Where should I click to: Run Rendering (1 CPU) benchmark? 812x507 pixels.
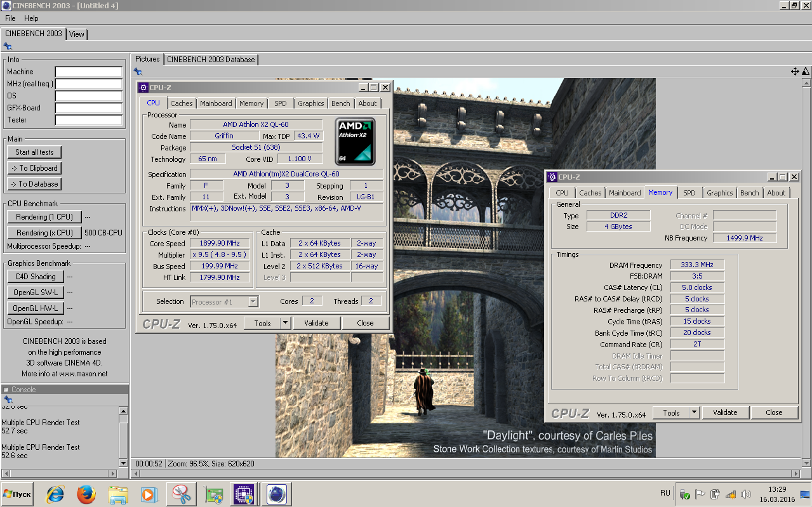(x=44, y=217)
